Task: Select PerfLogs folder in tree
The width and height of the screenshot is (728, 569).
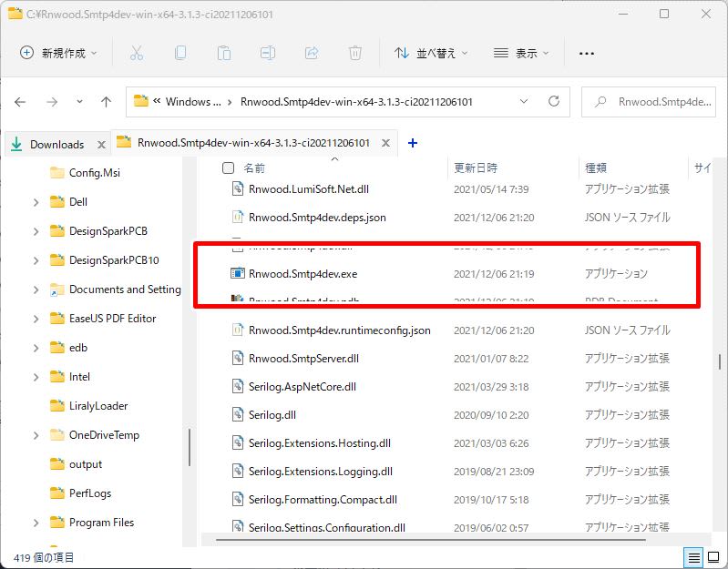Action: pyautogui.click(x=90, y=493)
